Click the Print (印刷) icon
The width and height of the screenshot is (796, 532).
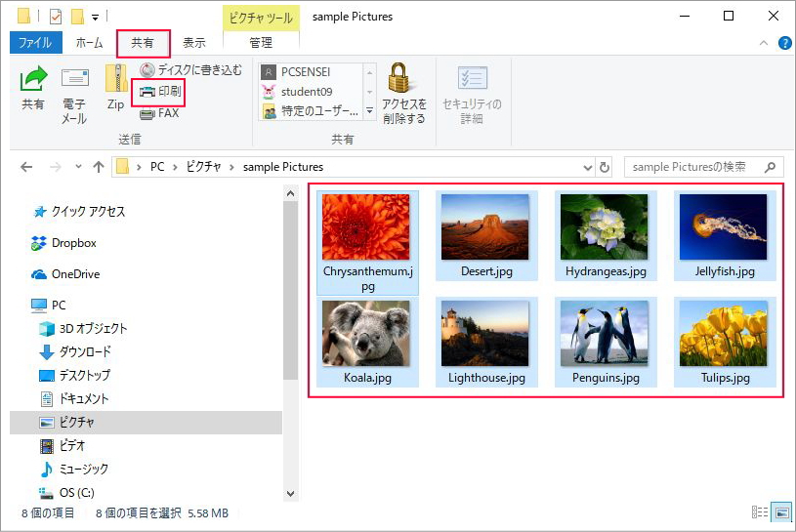(x=147, y=92)
